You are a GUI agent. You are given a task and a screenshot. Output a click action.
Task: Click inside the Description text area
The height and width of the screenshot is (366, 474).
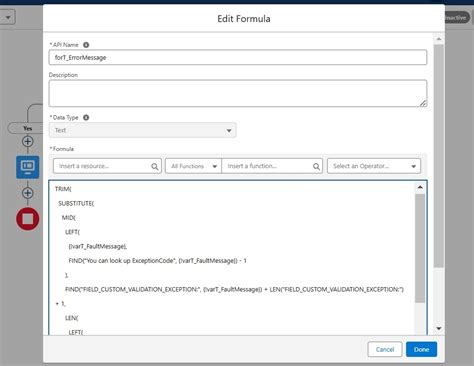[x=238, y=93]
